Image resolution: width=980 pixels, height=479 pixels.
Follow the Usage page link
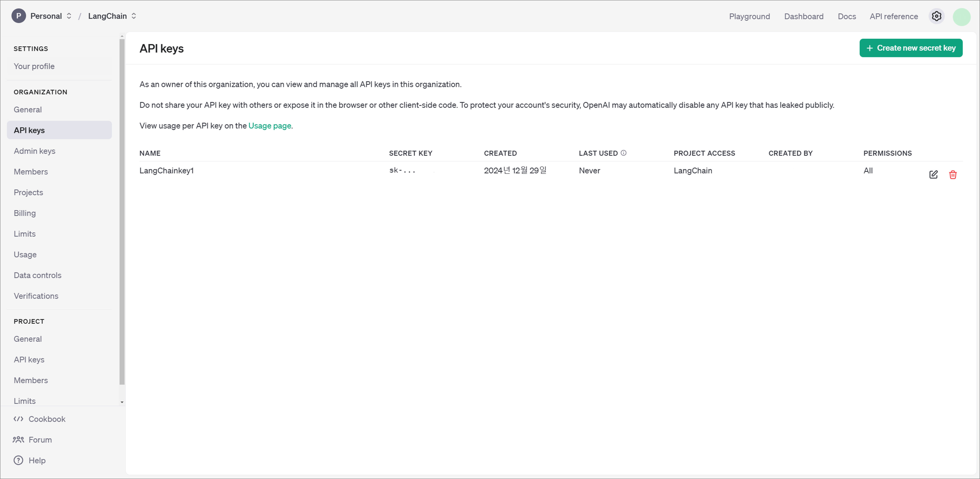(269, 126)
